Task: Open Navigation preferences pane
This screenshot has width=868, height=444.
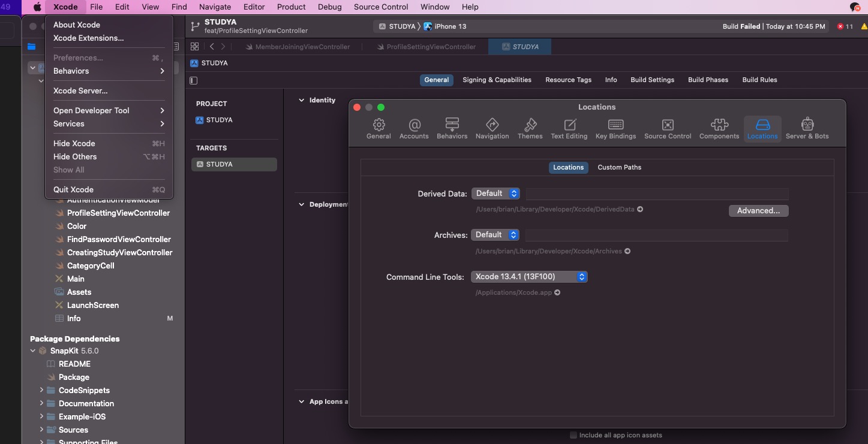Action: click(x=492, y=128)
